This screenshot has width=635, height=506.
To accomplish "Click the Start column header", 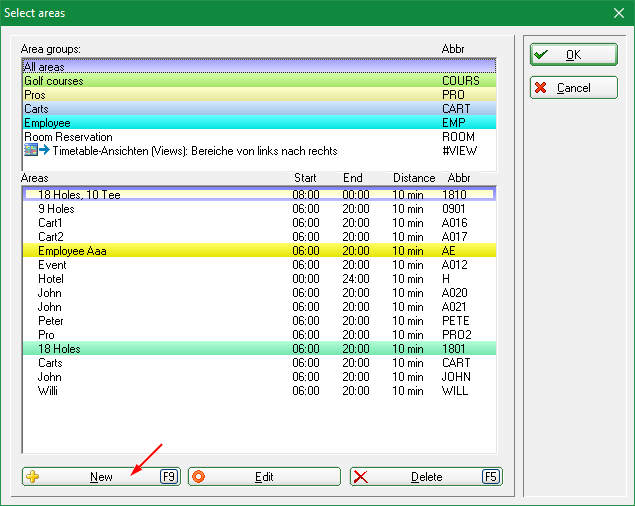I will (x=305, y=178).
